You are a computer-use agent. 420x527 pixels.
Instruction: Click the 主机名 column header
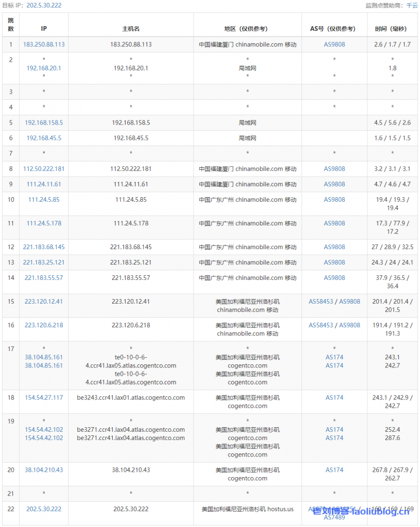(x=130, y=29)
